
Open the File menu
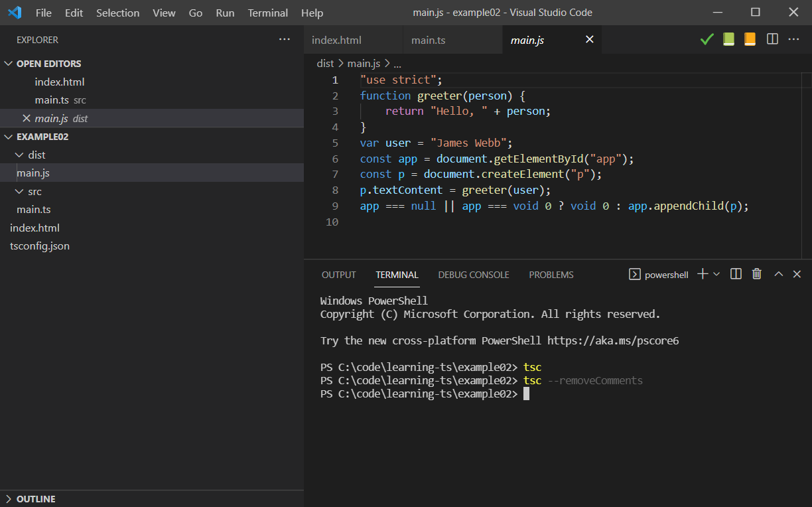[x=44, y=13]
